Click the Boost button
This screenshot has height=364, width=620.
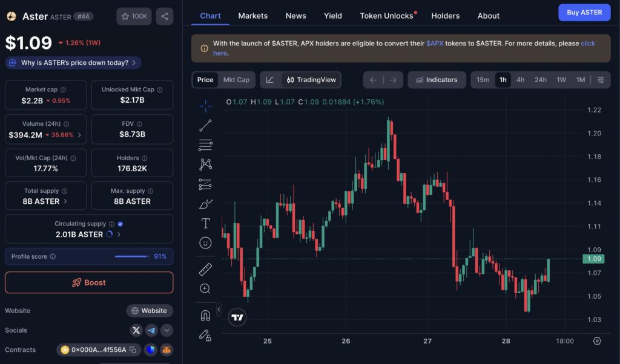[x=89, y=282]
